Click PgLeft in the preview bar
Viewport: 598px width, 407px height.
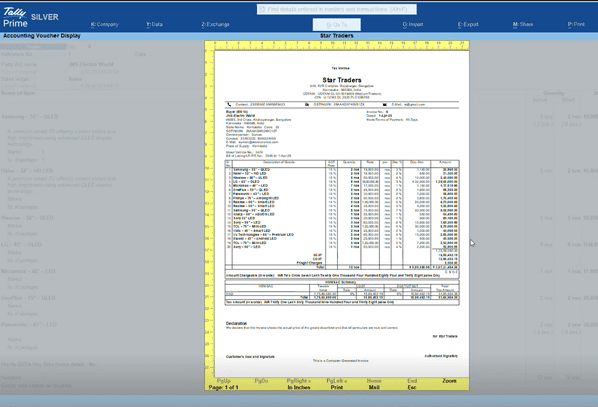click(x=337, y=381)
